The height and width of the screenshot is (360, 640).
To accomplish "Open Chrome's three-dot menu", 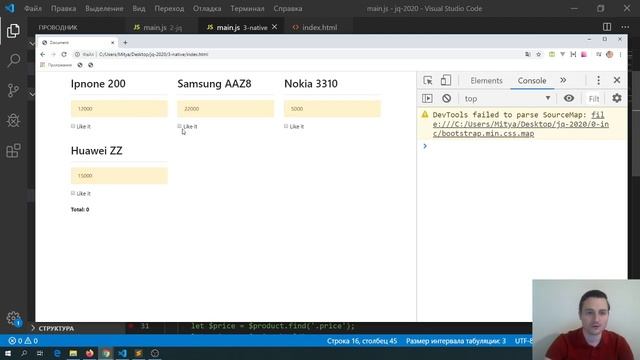I will coord(620,54).
